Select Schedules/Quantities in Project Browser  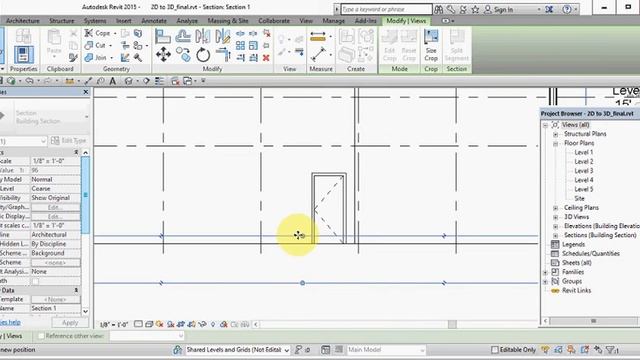(x=591, y=253)
